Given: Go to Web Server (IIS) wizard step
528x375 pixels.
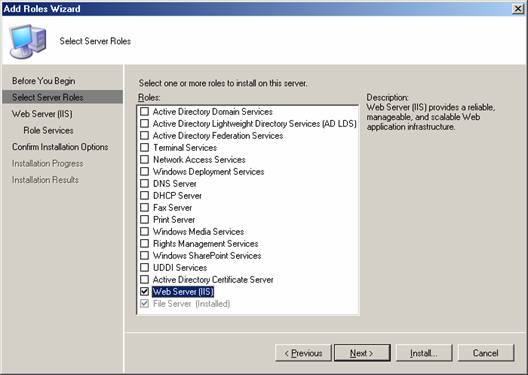Looking at the screenshot, I should point(42,114).
